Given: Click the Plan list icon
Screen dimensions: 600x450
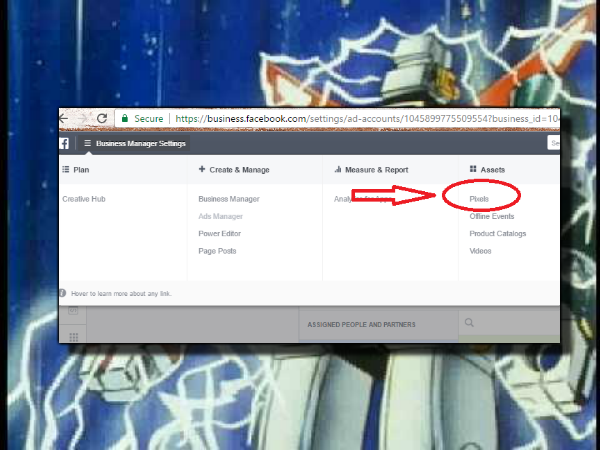Looking at the screenshot, I should pyautogui.click(x=66, y=169).
